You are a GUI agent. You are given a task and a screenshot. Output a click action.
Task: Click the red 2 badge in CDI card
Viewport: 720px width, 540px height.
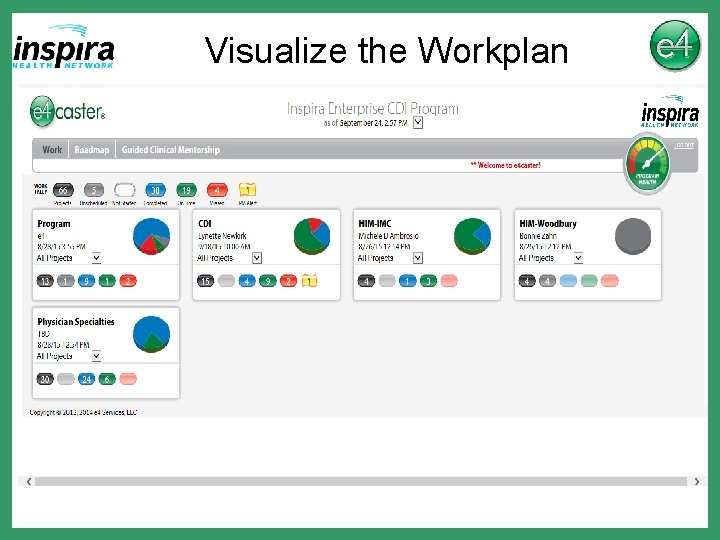pos(288,281)
